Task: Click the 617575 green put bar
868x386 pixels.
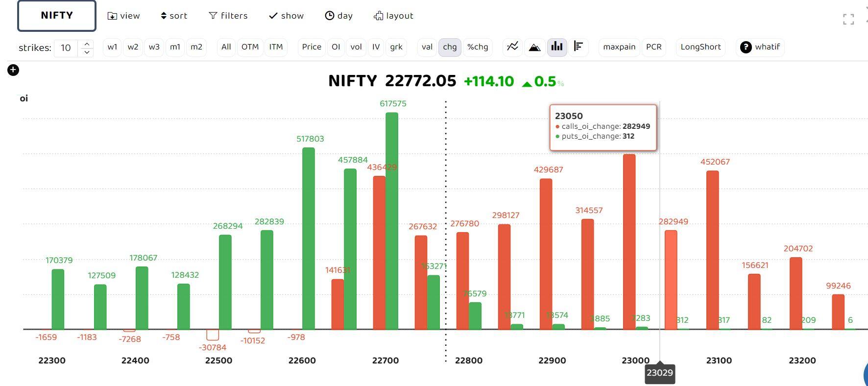Action: click(392, 221)
